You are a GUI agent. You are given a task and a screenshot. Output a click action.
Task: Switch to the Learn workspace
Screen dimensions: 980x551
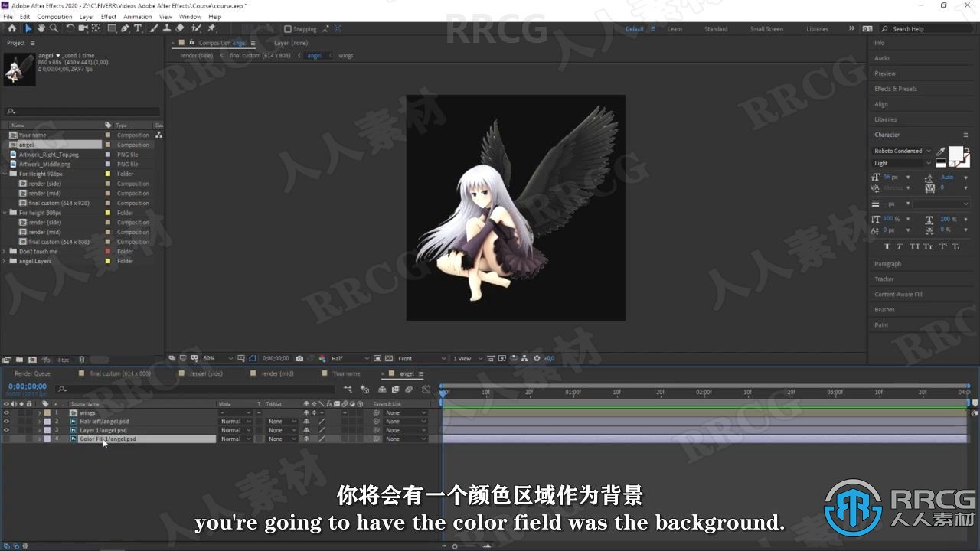(x=675, y=29)
